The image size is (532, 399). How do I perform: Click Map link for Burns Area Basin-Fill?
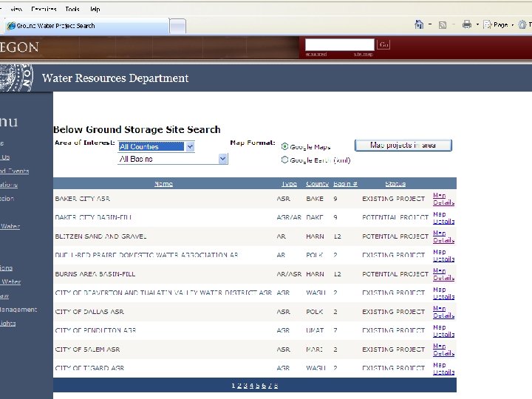(440, 270)
